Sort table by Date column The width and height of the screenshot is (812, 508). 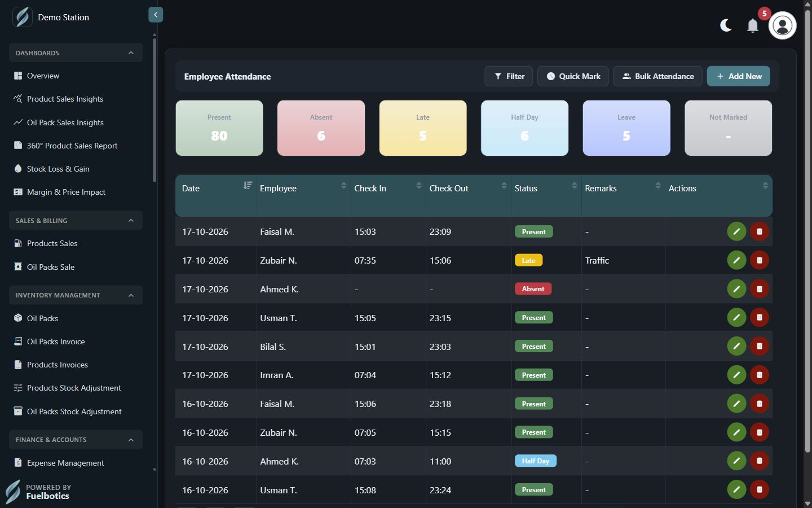pos(248,185)
